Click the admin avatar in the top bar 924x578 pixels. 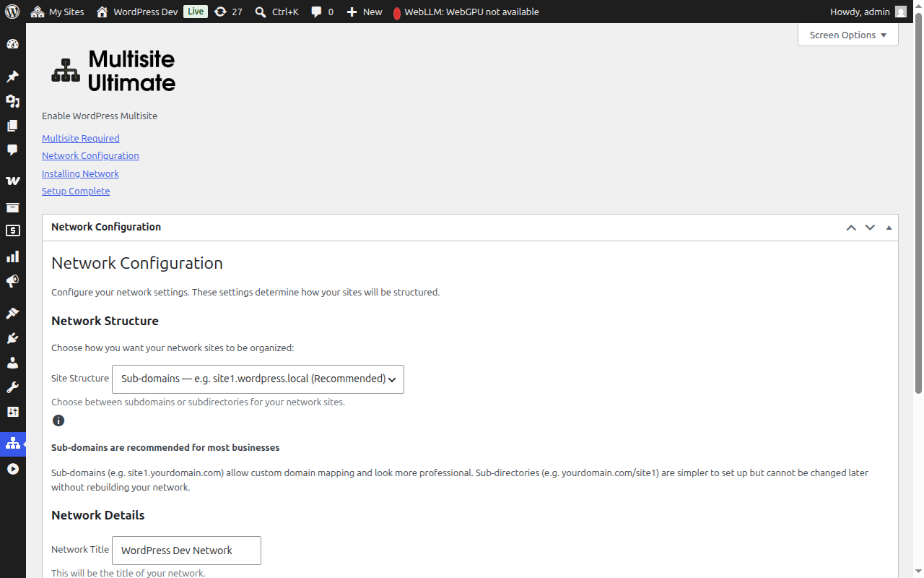pyautogui.click(x=901, y=12)
